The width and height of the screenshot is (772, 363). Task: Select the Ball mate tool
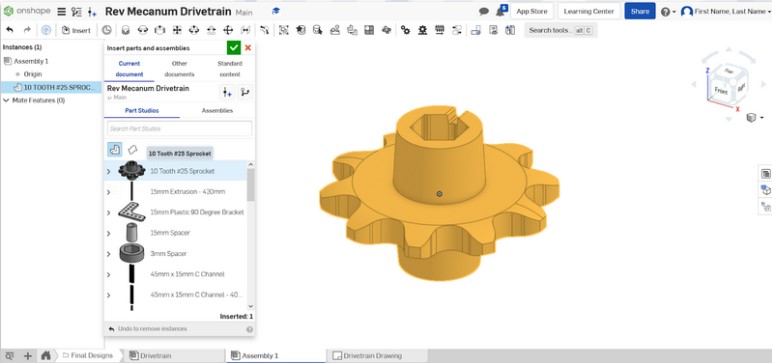click(x=228, y=30)
